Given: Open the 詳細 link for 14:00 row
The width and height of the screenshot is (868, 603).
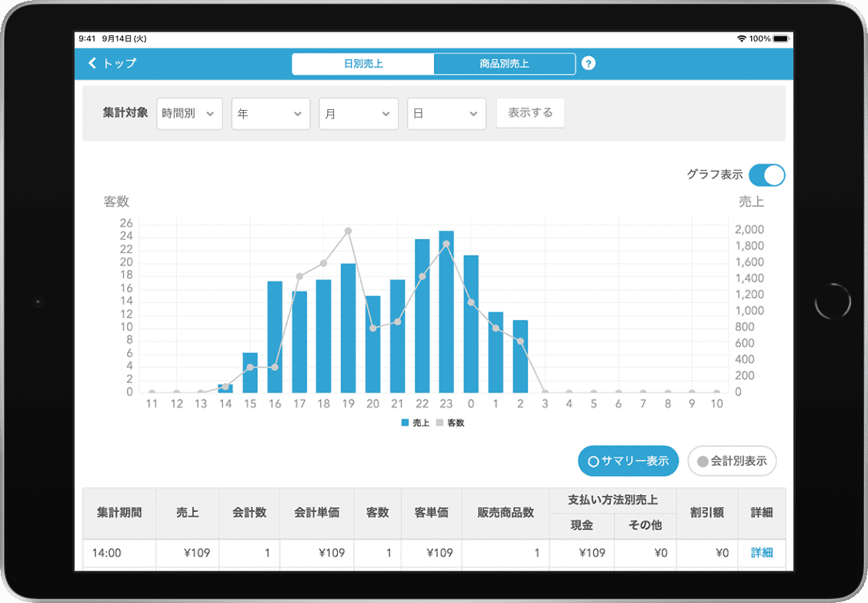Looking at the screenshot, I should (x=761, y=552).
